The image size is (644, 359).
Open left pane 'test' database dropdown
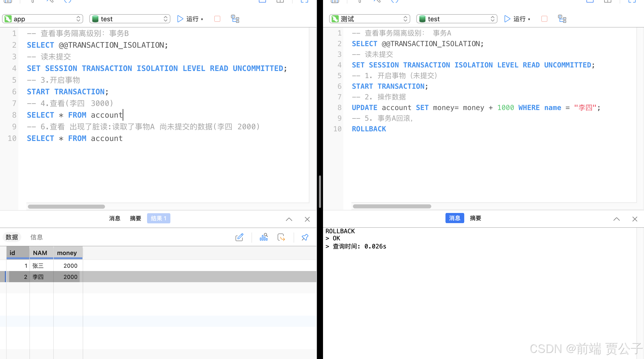pos(130,19)
